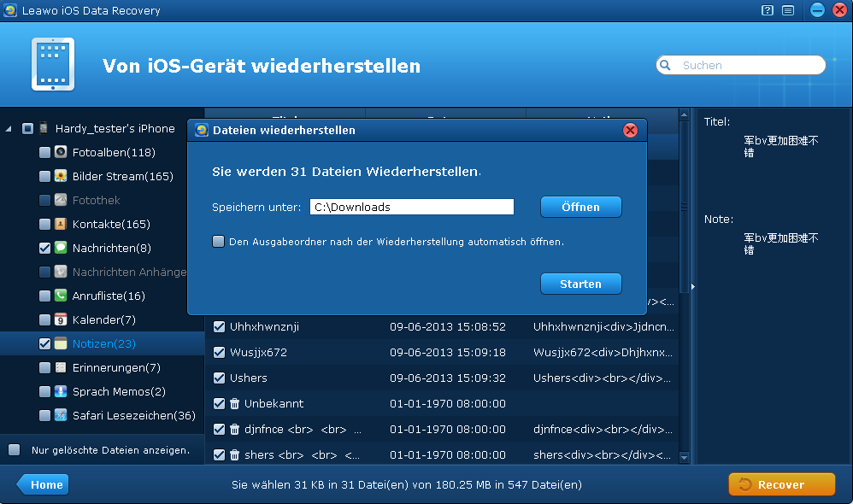Click the search magnifier icon

(665, 65)
